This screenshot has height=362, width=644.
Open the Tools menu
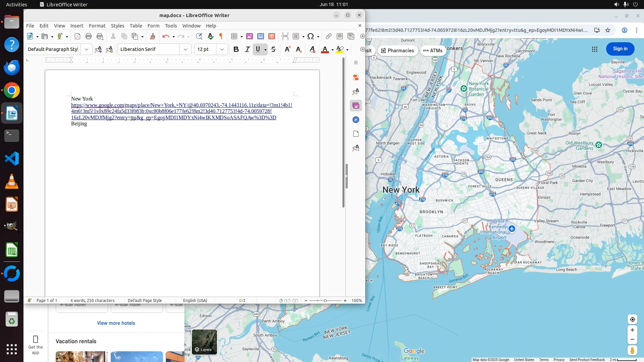click(x=171, y=26)
